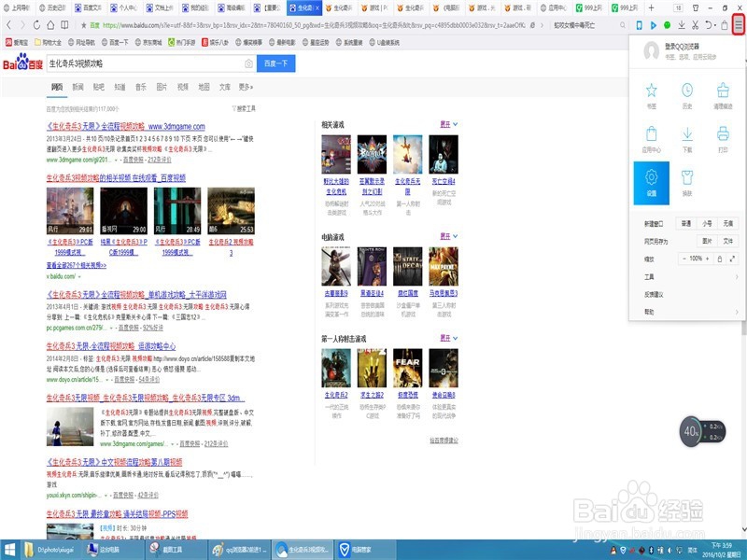Screen dimensions: 747x560
Task: Open the highlighted settings gear tile
Action: coord(651,183)
